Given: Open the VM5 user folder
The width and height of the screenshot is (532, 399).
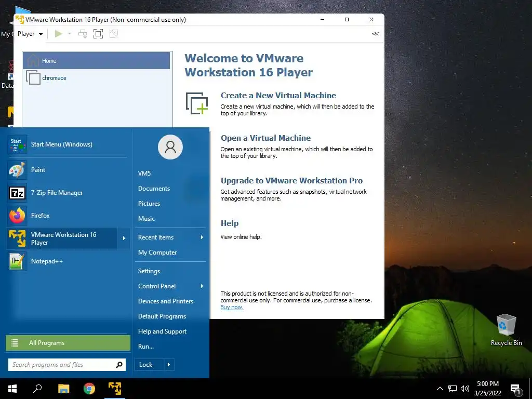Looking at the screenshot, I should [144, 174].
